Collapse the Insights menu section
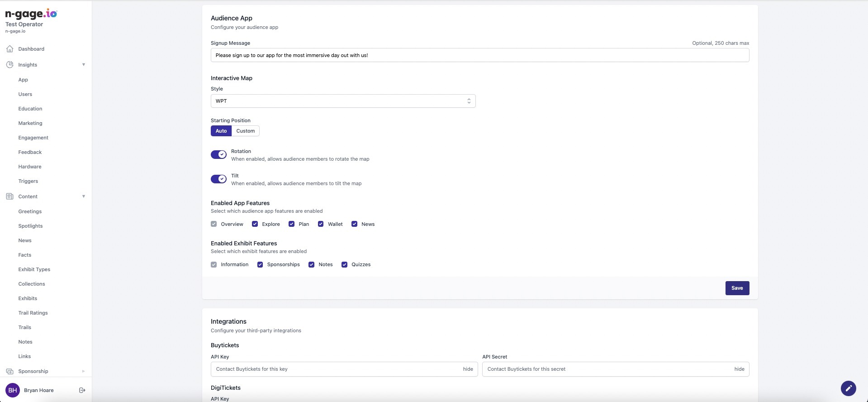The width and height of the screenshot is (868, 402). click(83, 65)
